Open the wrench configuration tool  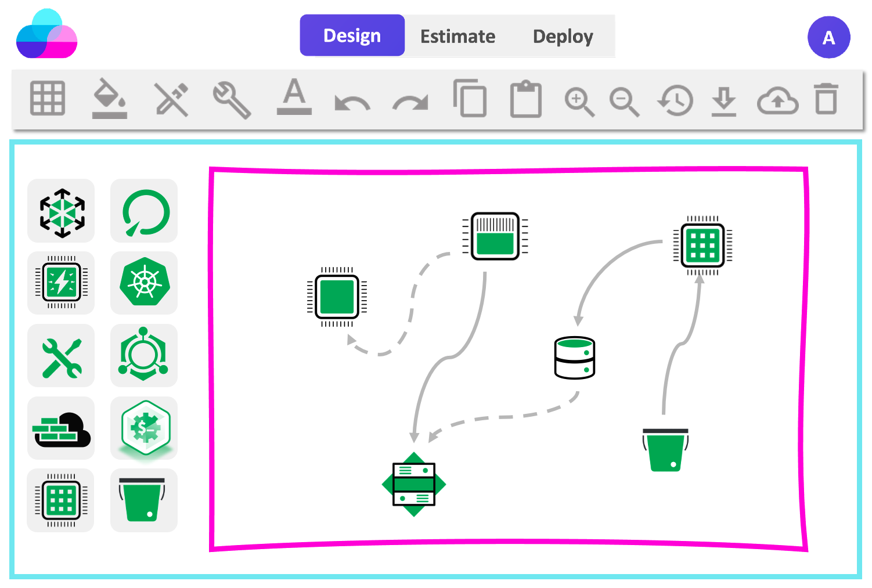[232, 99]
